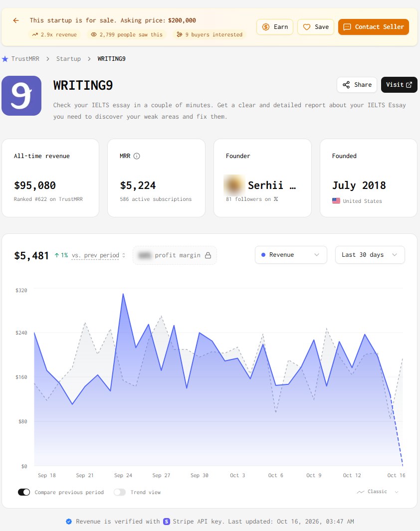420x531 pixels.
Task: Click the verified checkmark badge icon
Action: 69,522
